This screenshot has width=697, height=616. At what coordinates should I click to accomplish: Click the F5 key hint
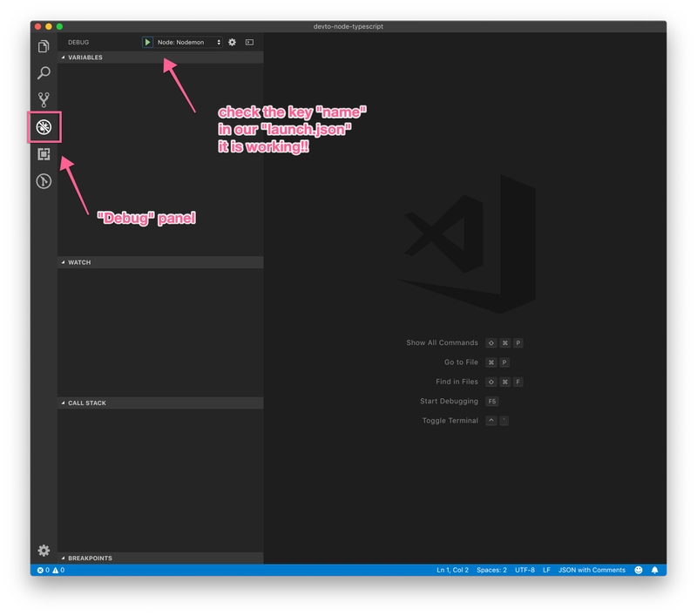(491, 402)
